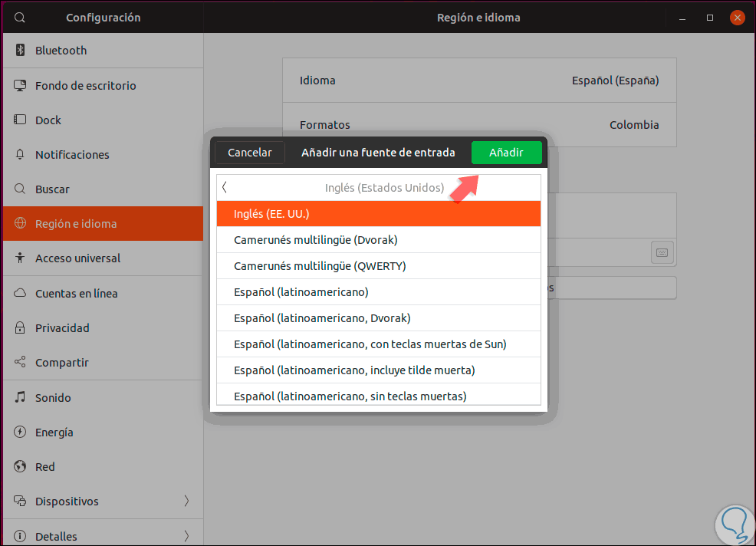756x546 pixels.
Task: Click the Buscar magnifier icon in sidebar
Action: point(20,189)
